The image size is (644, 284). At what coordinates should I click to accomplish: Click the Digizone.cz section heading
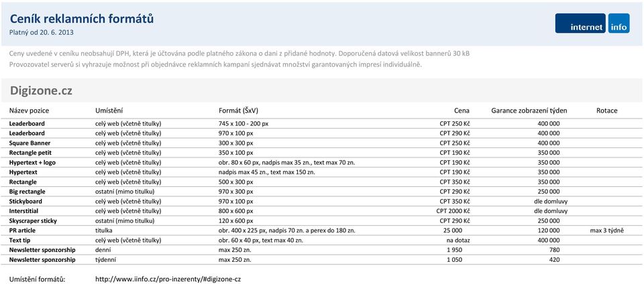click(41, 90)
